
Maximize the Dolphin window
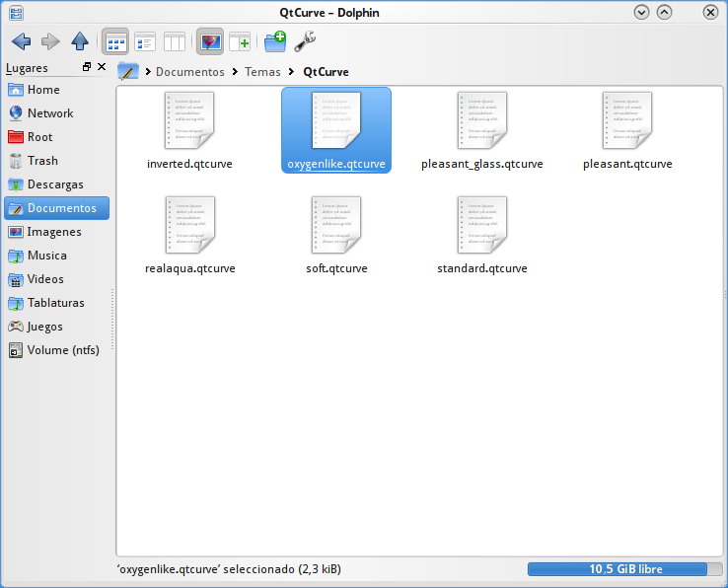tap(665, 12)
